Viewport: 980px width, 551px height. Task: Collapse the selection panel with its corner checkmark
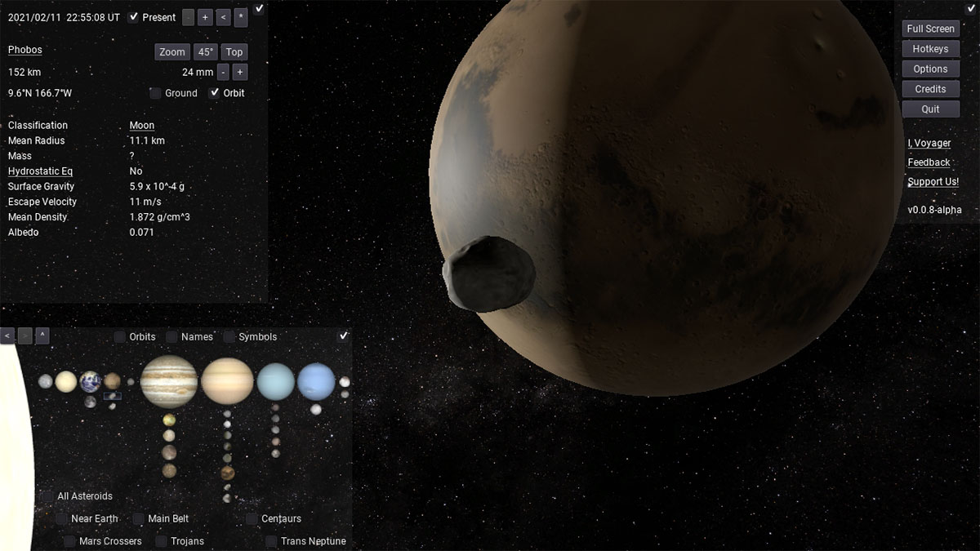point(344,335)
